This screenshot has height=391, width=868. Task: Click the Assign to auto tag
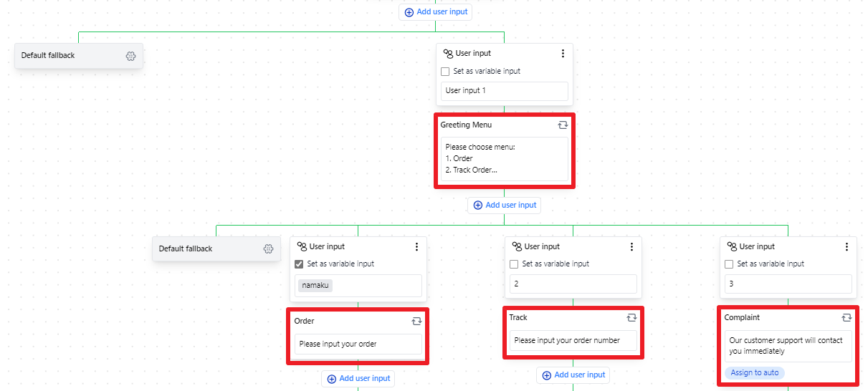point(755,373)
